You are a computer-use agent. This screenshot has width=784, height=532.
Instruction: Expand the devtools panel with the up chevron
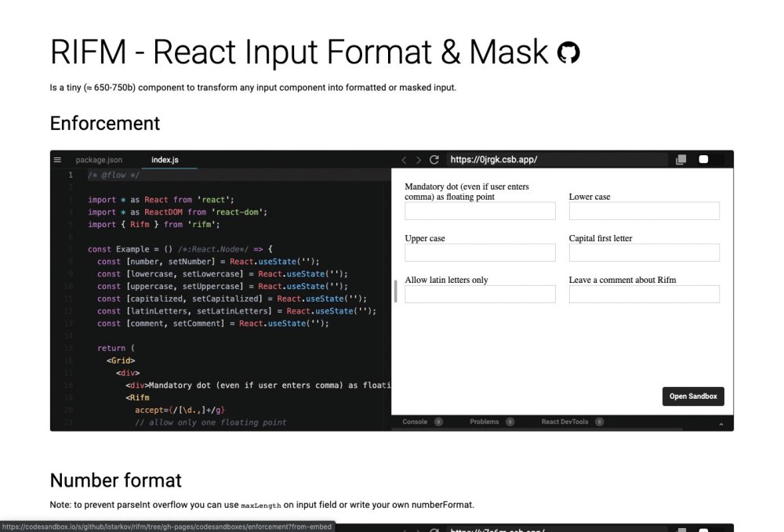point(721,424)
